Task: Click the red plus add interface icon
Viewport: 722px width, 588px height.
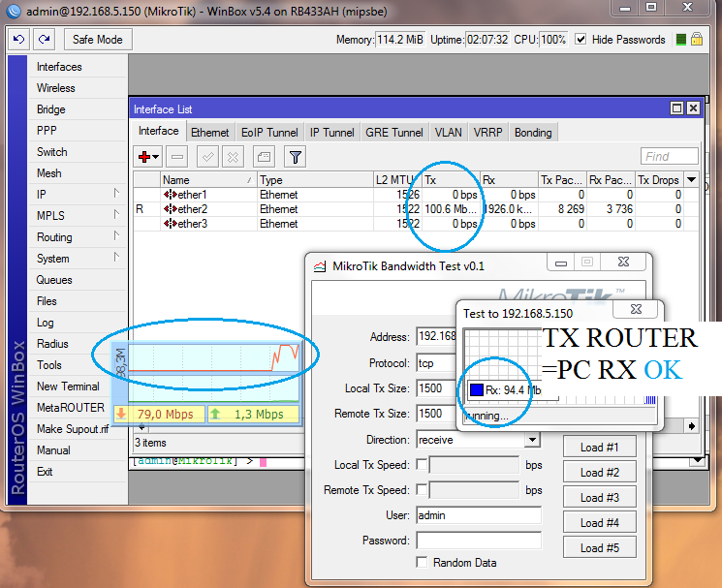Action: [x=148, y=157]
